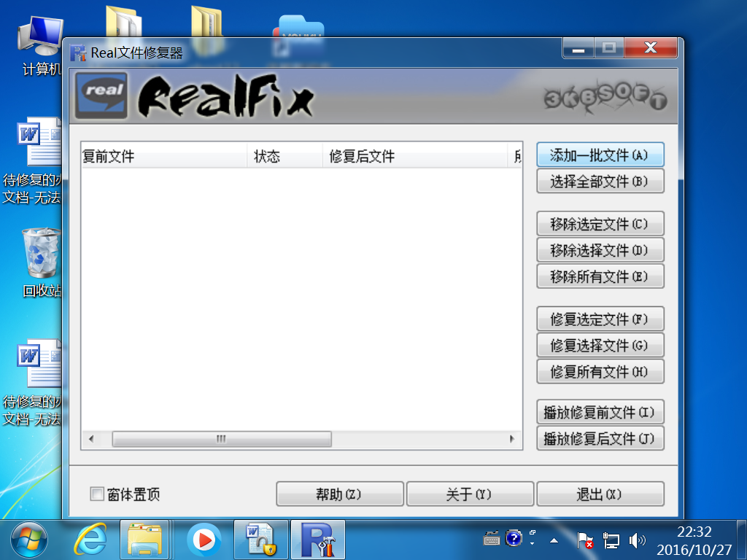Open 帮助(Z) help button
The width and height of the screenshot is (747, 560).
[340, 494]
